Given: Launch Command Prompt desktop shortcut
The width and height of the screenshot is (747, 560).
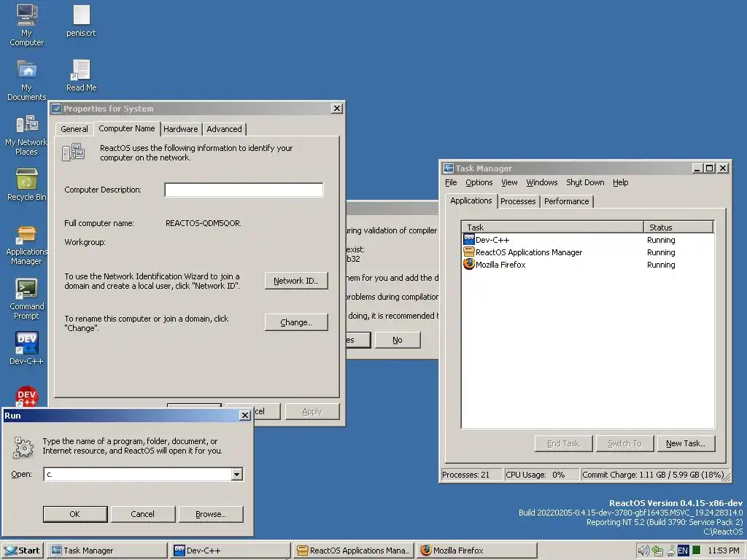Looking at the screenshot, I should point(26,299).
